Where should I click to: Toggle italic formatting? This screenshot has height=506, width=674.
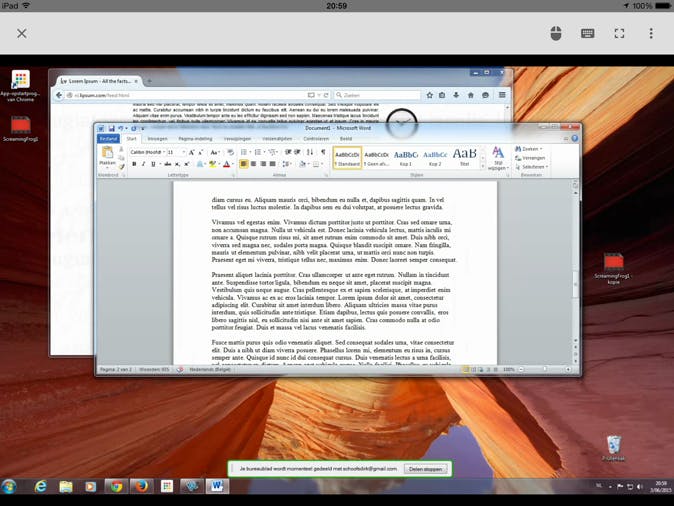point(144,164)
